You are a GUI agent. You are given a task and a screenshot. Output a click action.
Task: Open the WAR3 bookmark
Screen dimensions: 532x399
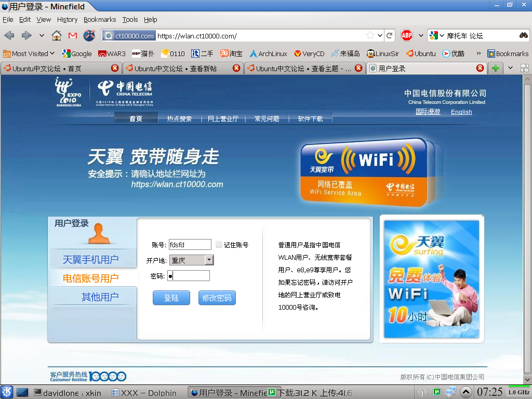click(x=112, y=54)
